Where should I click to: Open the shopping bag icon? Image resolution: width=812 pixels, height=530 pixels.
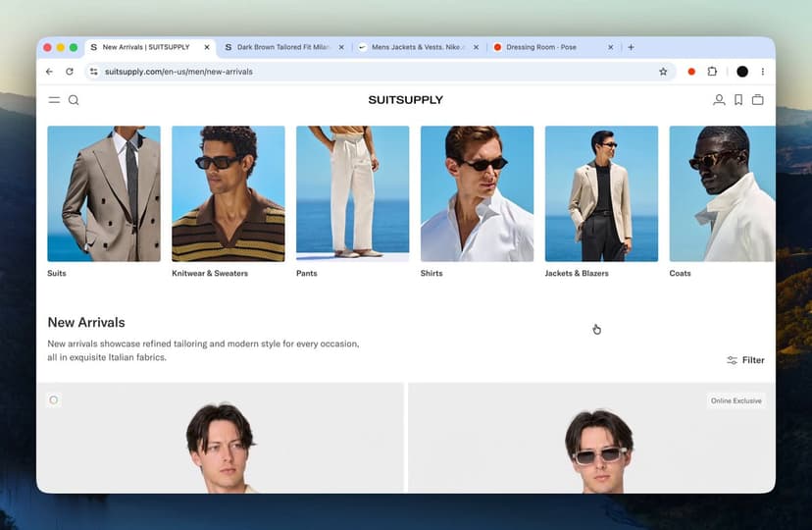[758, 99]
